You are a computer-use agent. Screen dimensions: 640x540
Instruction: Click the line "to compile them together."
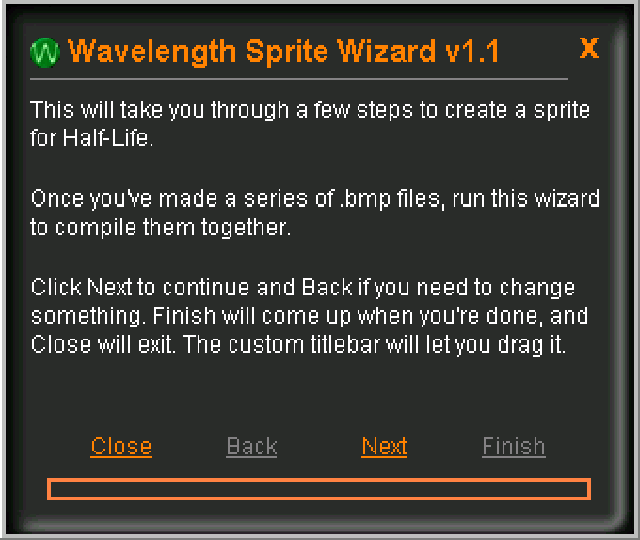click(x=160, y=227)
